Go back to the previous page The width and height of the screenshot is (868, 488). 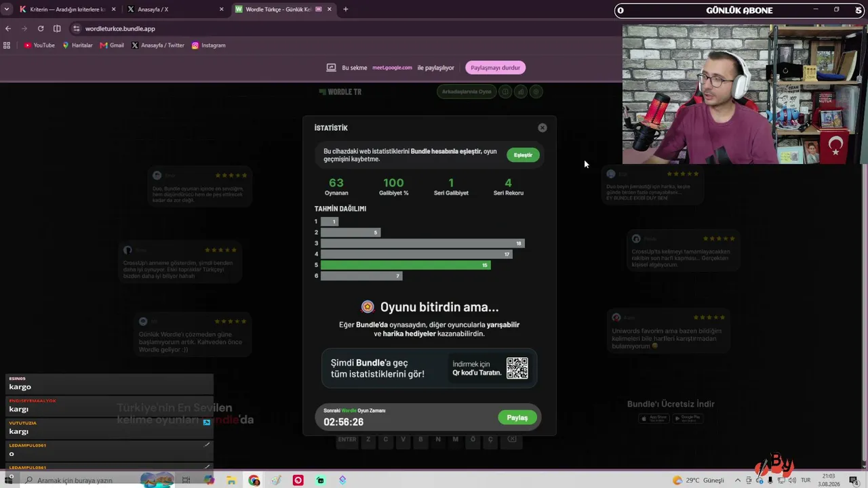tap(8, 28)
